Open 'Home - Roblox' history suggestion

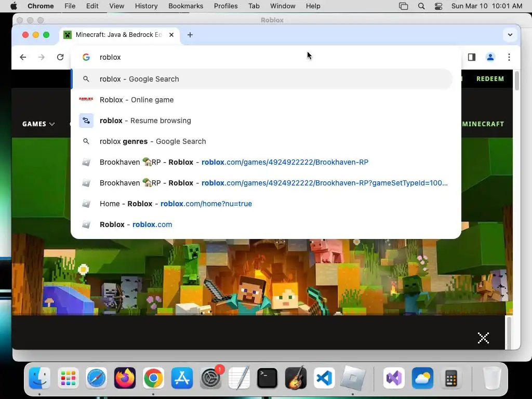coord(262,204)
